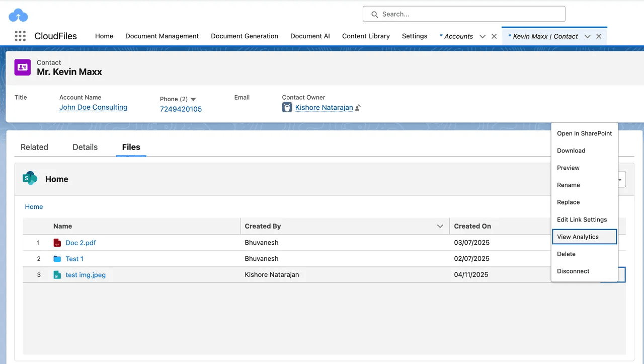
Task: Open the John Doe Consulting account link
Action: click(x=93, y=107)
